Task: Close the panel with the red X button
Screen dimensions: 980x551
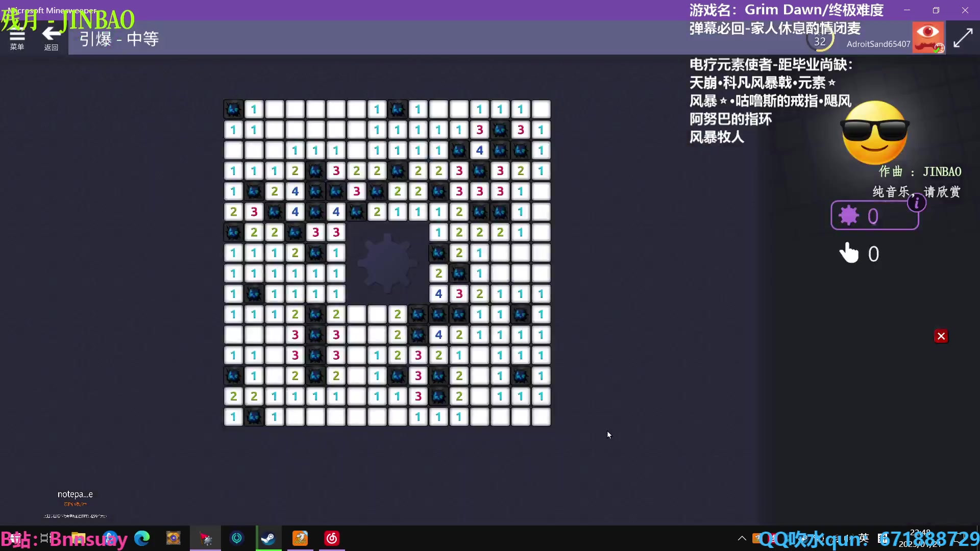Action: coord(941,336)
